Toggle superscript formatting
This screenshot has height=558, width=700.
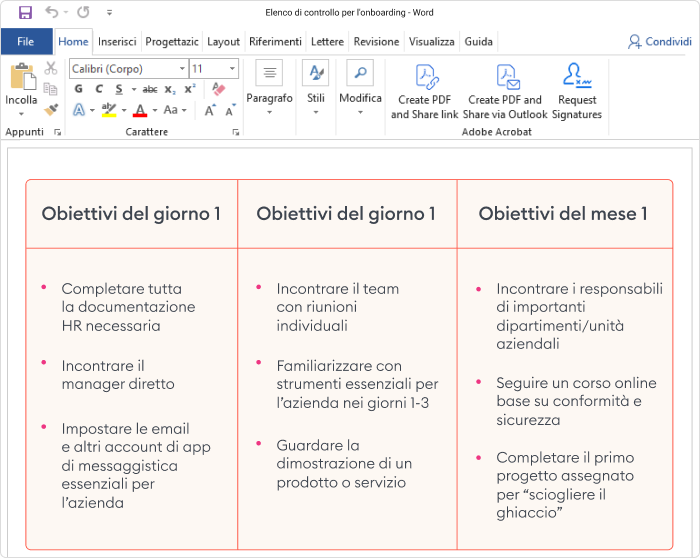click(190, 88)
